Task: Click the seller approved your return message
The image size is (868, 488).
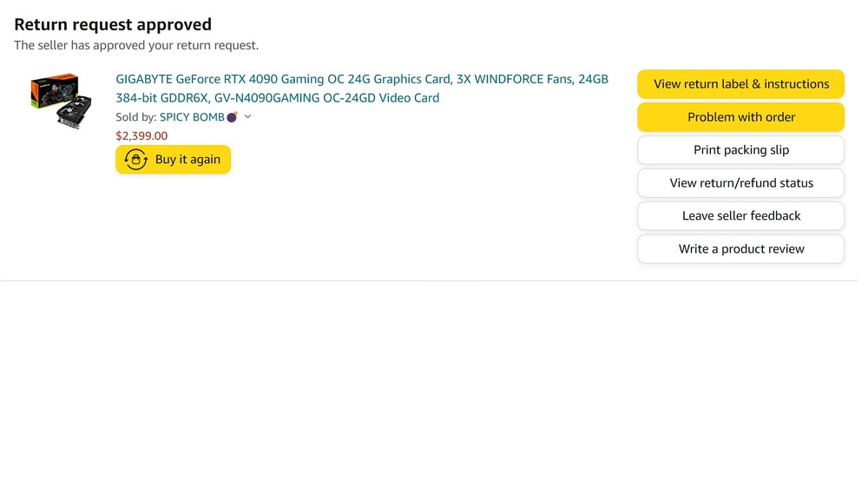Action: click(136, 45)
